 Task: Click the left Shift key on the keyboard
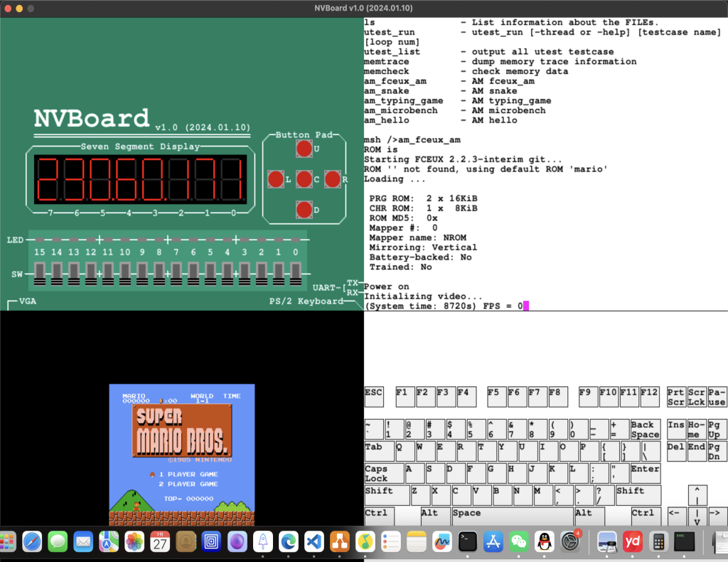(x=387, y=495)
